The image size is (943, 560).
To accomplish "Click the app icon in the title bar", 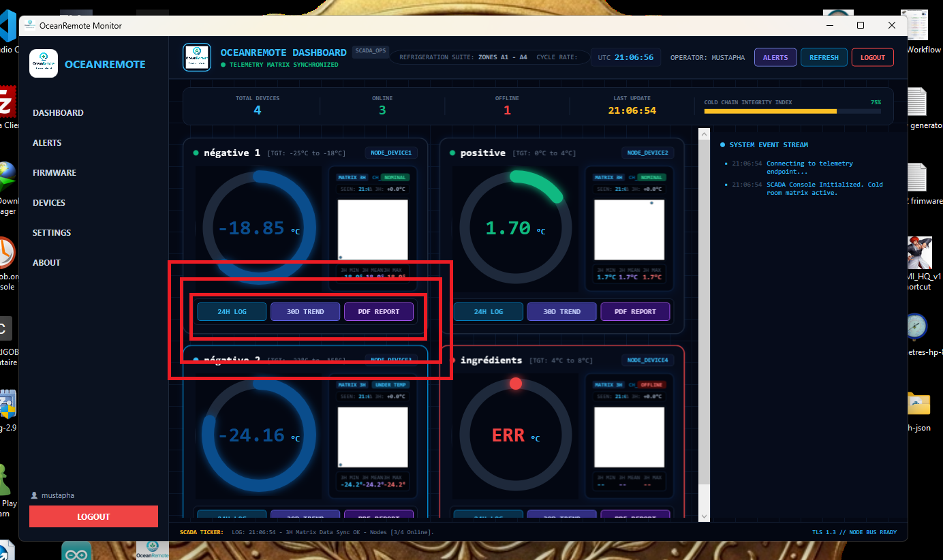I will point(29,25).
